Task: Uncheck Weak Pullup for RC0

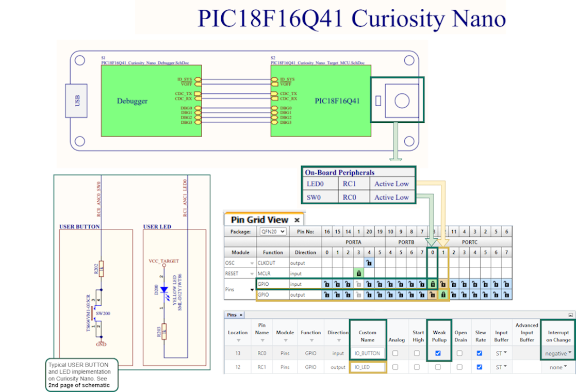Action: point(438,353)
